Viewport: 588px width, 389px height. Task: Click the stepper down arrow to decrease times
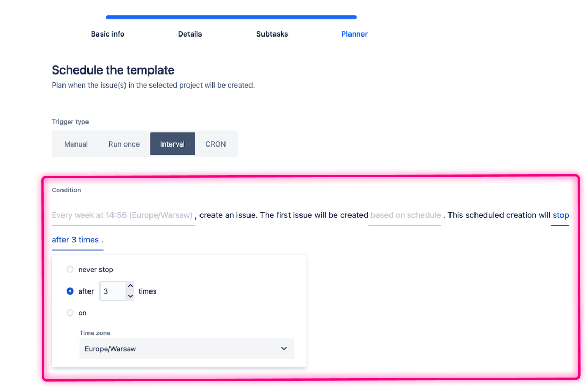tap(130, 296)
